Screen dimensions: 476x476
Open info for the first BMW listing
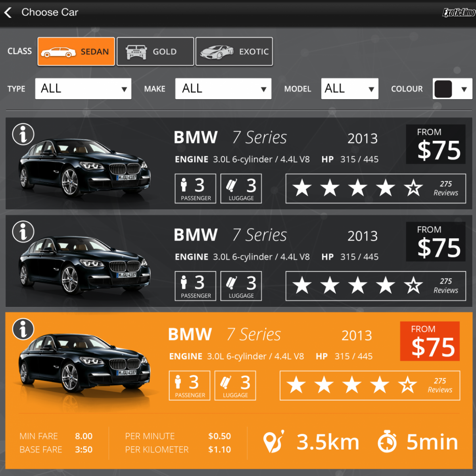coord(23,134)
